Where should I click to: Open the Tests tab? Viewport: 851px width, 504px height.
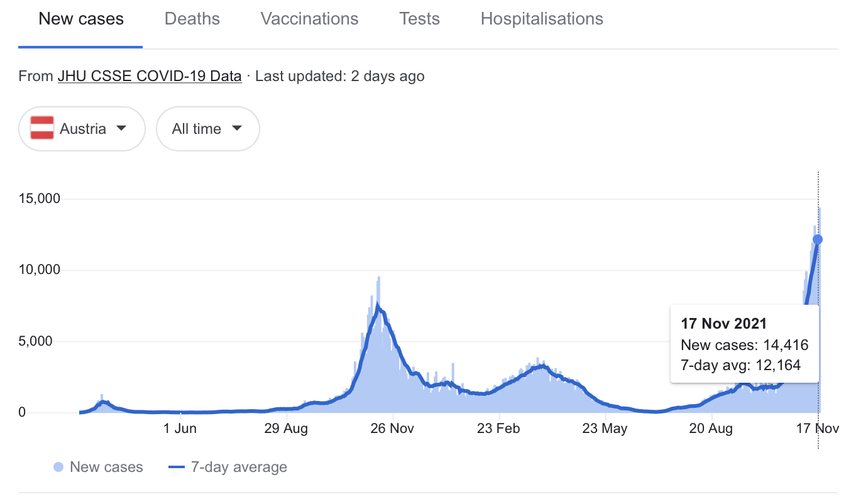pyautogui.click(x=419, y=19)
